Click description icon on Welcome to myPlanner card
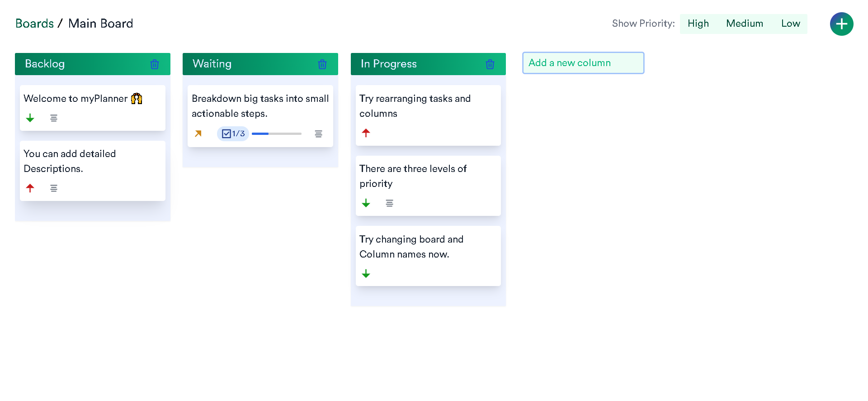Image resolution: width=868 pixels, height=401 pixels. (x=54, y=118)
